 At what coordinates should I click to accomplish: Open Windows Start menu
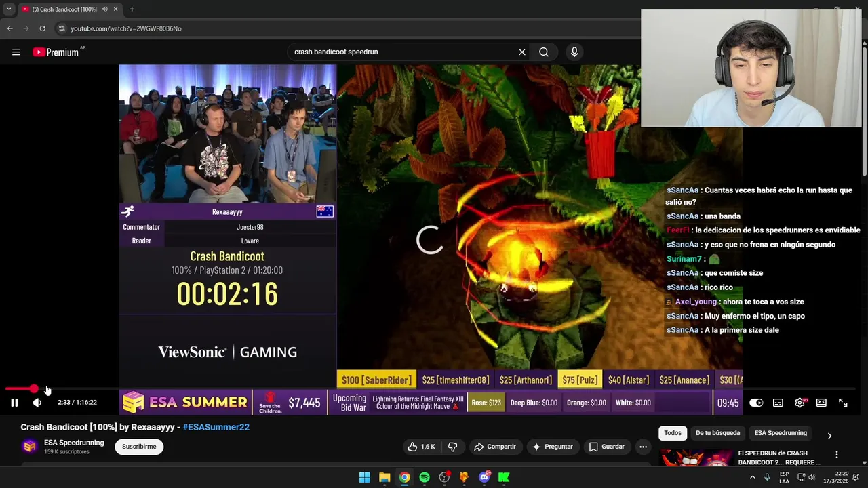[364, 477]
